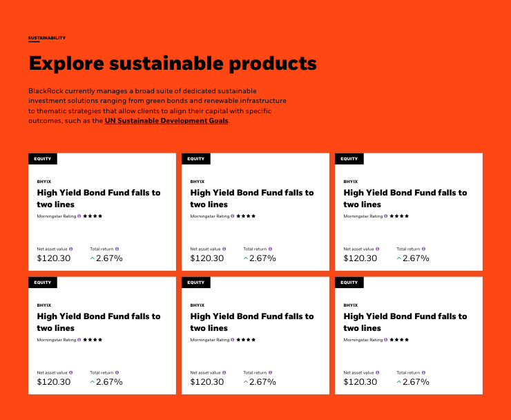Open the High Yield Bond Fund title in top-right card
511x420 pixels.
point(405,198)
